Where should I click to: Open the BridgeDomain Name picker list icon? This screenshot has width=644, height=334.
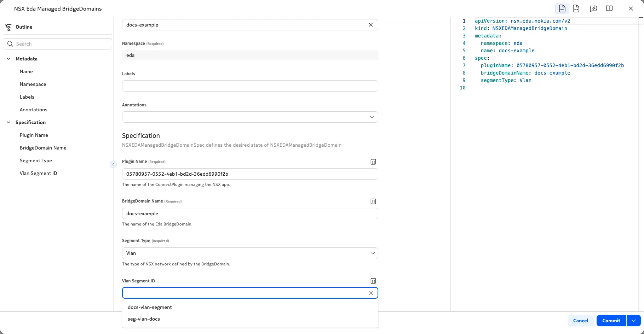pos(373,201)
